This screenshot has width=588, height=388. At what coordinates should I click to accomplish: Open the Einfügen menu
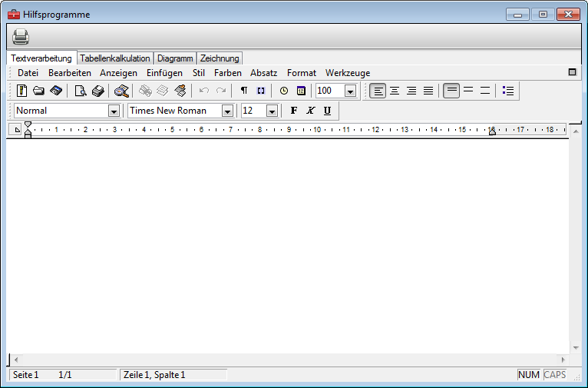click(x=164, y=73)
